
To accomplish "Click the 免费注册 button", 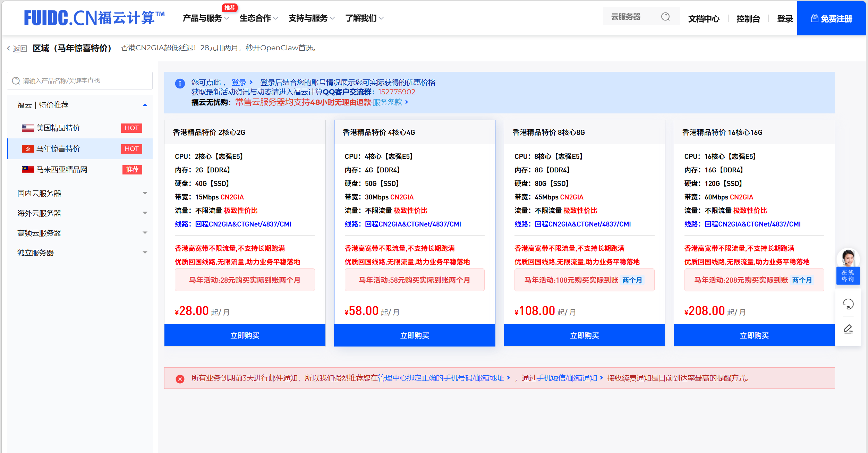I will (831, 19).
